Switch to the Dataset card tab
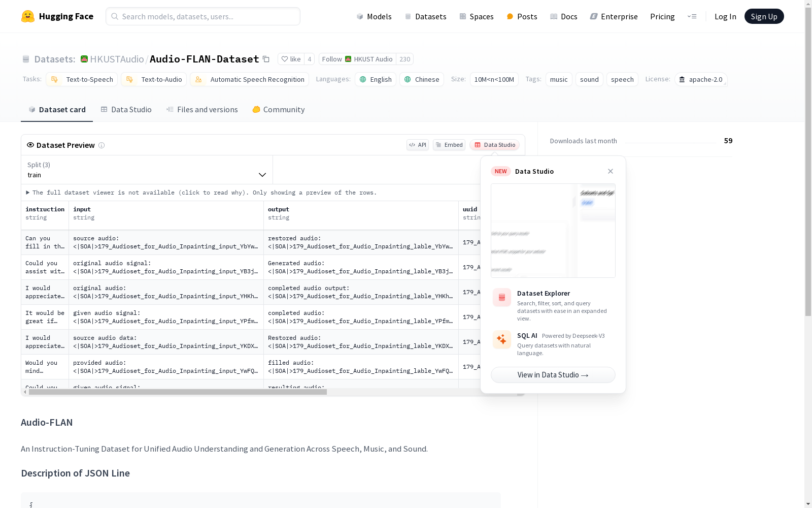The image size is (812, 508). (57, 110)
